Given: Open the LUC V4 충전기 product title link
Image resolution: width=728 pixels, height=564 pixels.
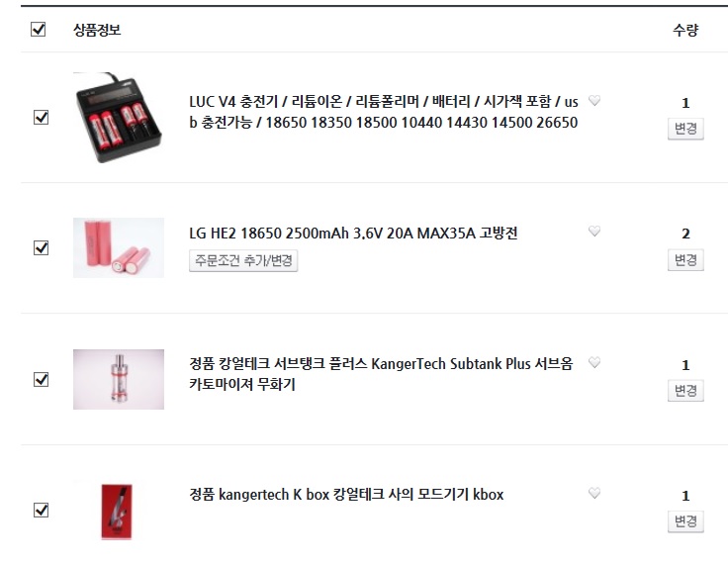Looking at the screenshot, I should point(384,112).
